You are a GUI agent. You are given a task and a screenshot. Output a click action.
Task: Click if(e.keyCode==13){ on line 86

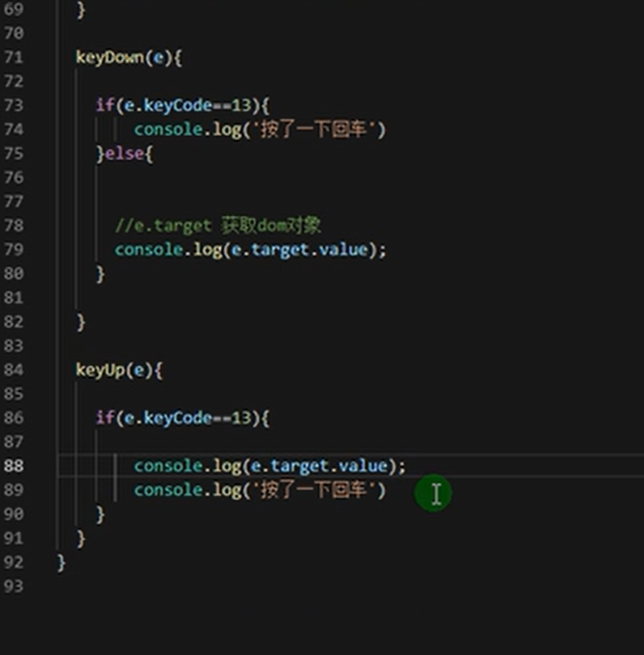tap(183, 418)
